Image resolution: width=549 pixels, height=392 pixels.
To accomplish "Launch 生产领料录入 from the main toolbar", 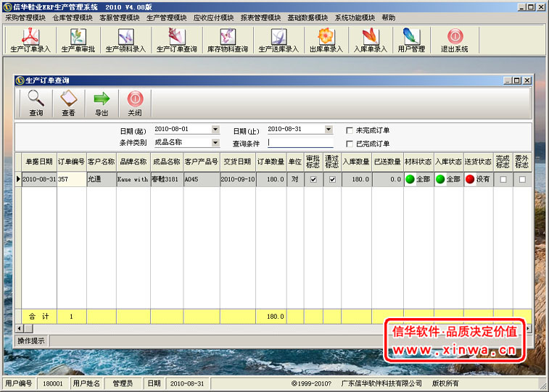I will [x=125, y=40].
